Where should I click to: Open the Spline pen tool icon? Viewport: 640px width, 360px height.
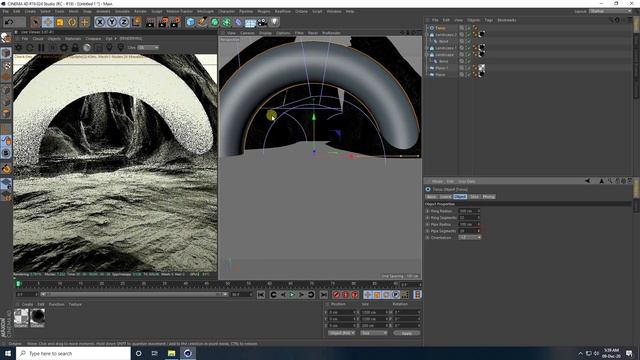202,22
